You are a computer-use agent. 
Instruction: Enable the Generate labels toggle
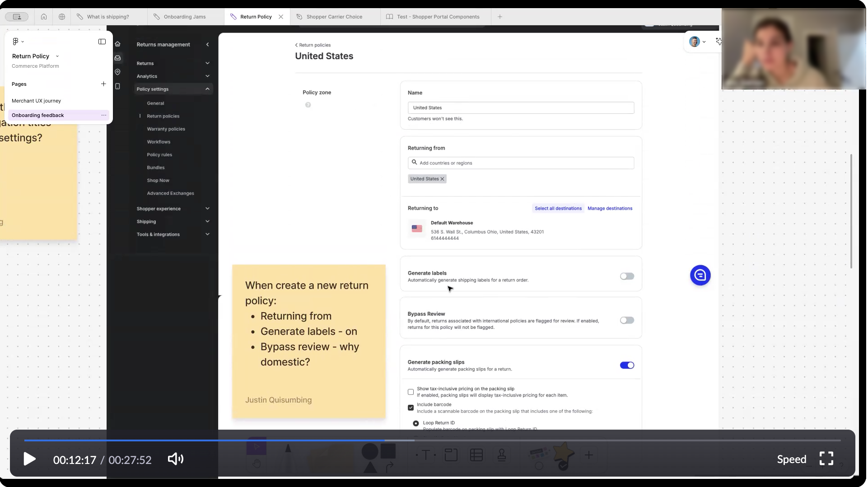[x=626, y=276]
